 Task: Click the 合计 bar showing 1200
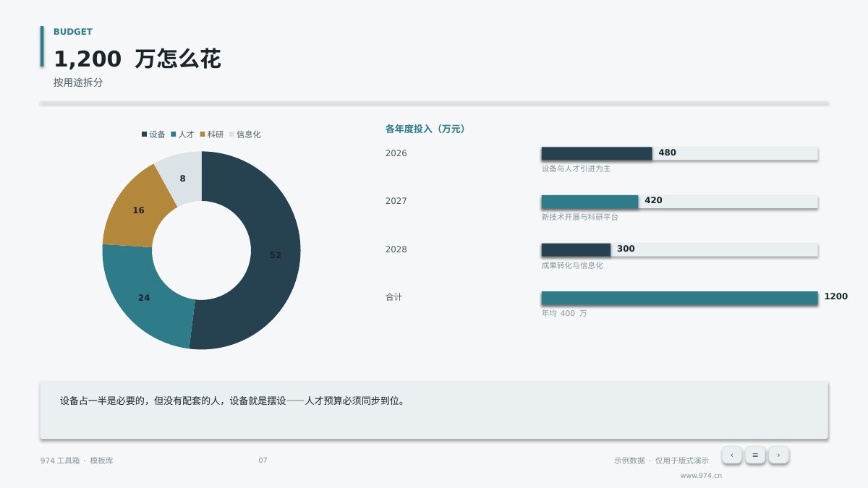point(679,298)
